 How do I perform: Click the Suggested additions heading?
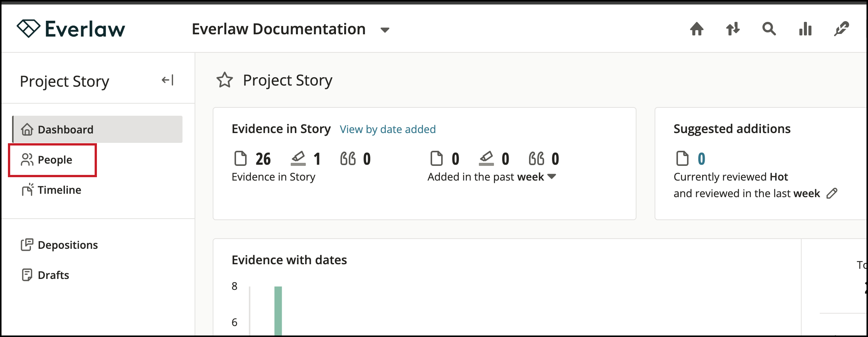732,129
